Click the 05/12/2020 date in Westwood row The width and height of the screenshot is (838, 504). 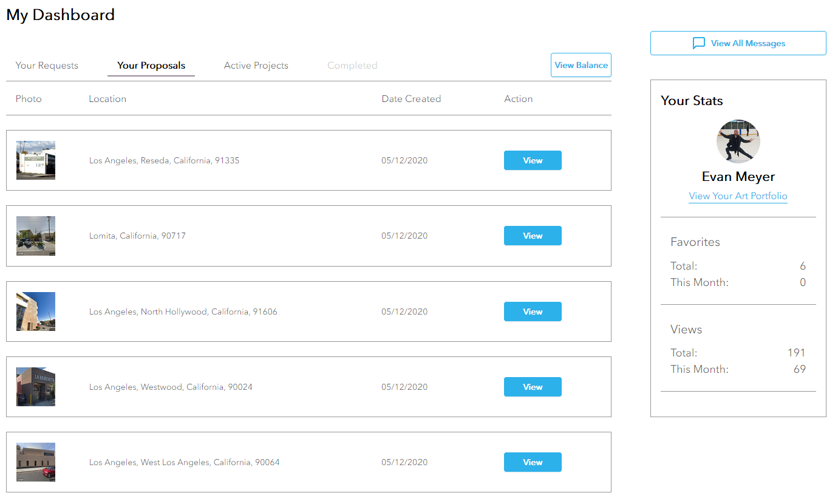404,387
